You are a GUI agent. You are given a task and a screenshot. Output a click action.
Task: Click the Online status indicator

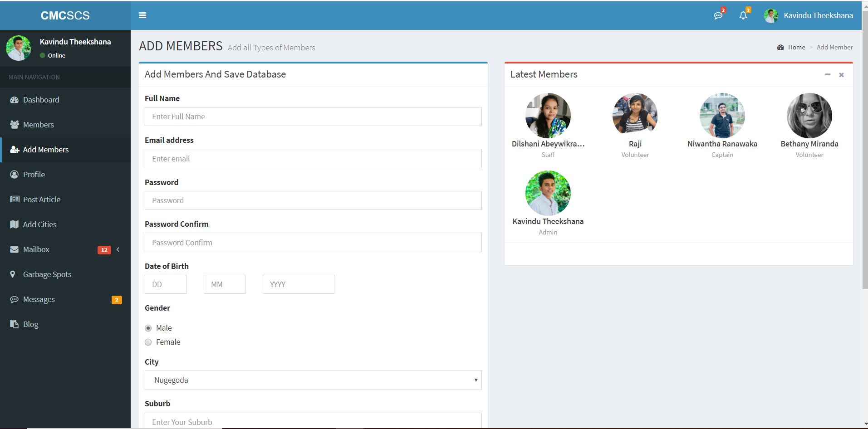tap(53, 55)
